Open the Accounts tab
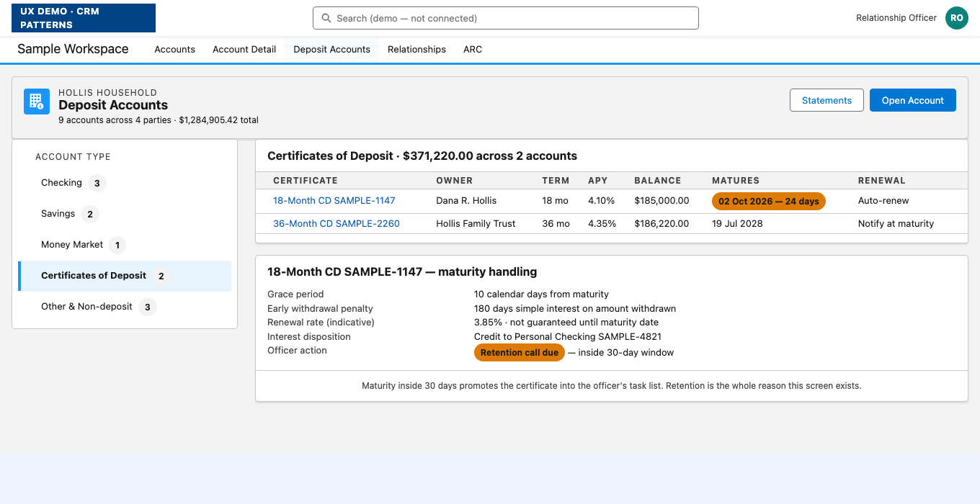Screen dimensions: 980x504 click(x=175, y=50)
